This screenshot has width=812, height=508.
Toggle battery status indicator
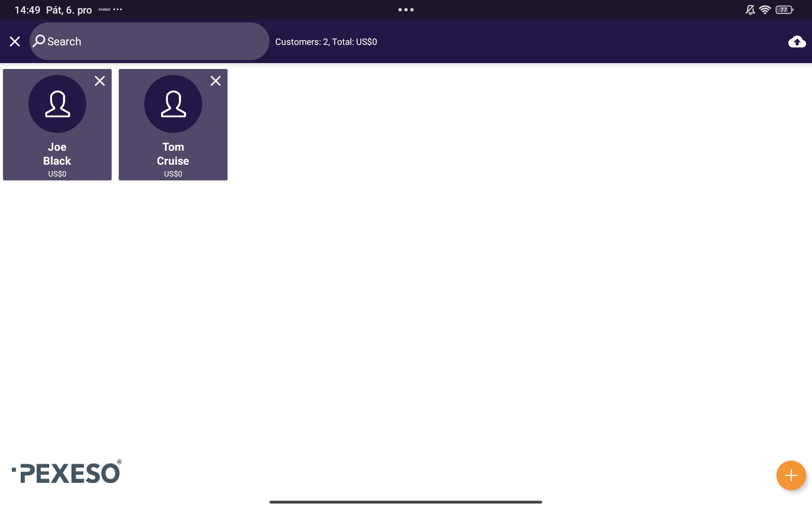(785, 9)
